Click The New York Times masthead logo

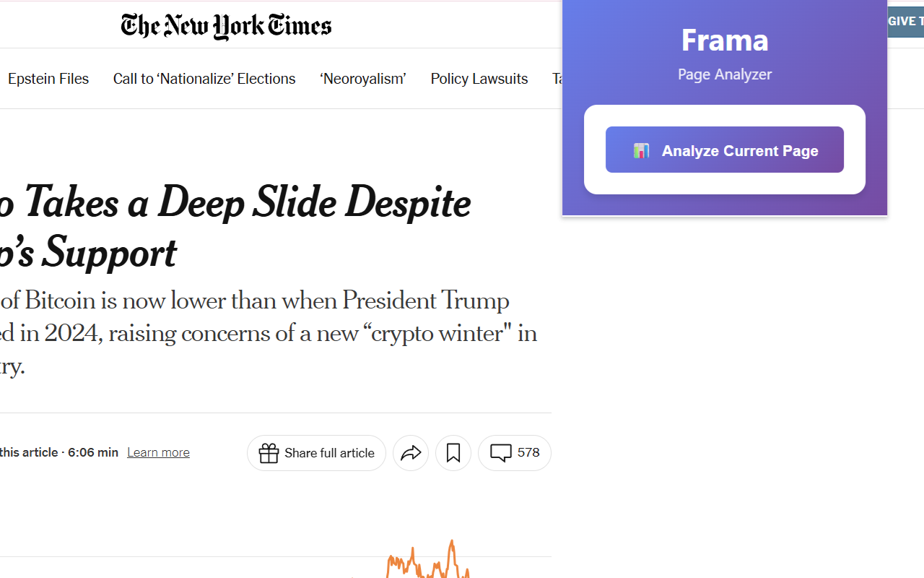pyautogui.click(x=225, y=26)
